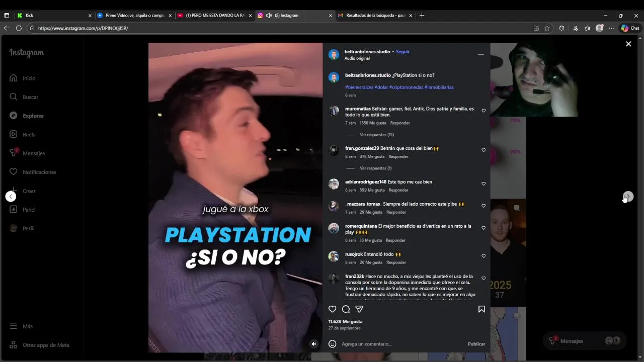Click hashtag #inmobiliarias
Viewport: 644px width, 362px height.
(439, 87)
